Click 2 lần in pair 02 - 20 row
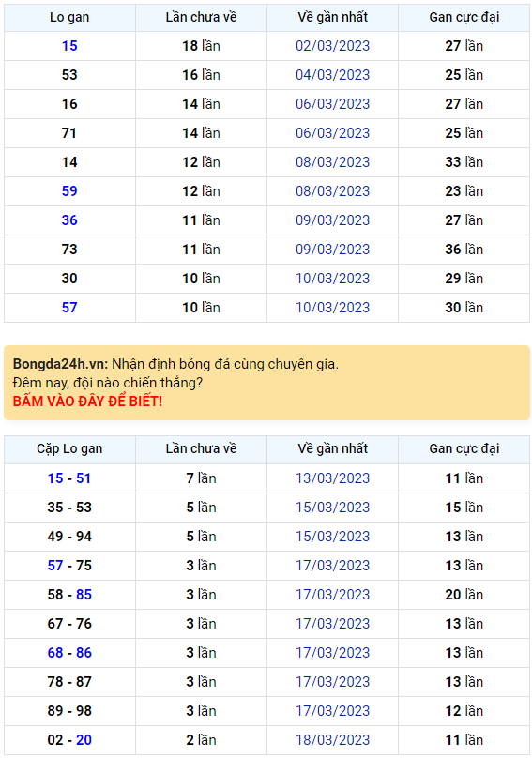Image resolution: width=532 pixels, height=758 pixels. (x=201, y=740)
